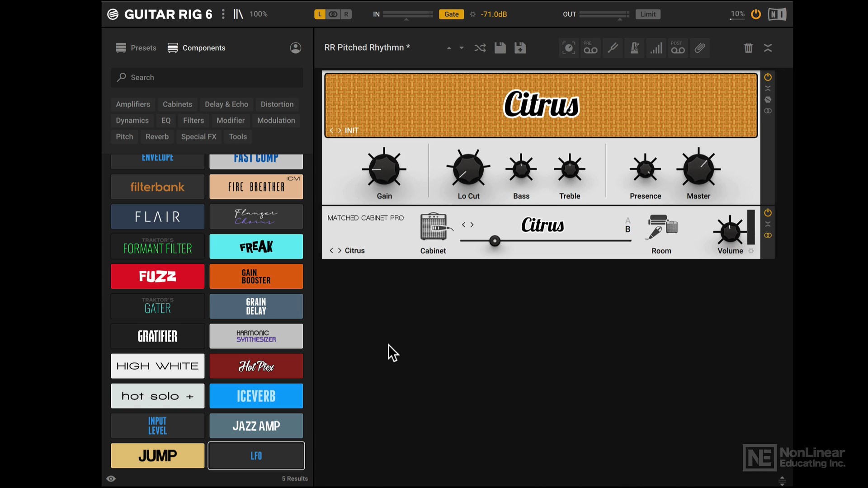Open user account profile icon
Viewport: 868px width, 488px height.
(296, 48)
